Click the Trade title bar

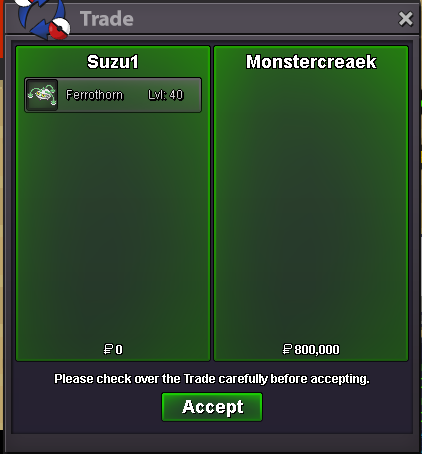212,19
